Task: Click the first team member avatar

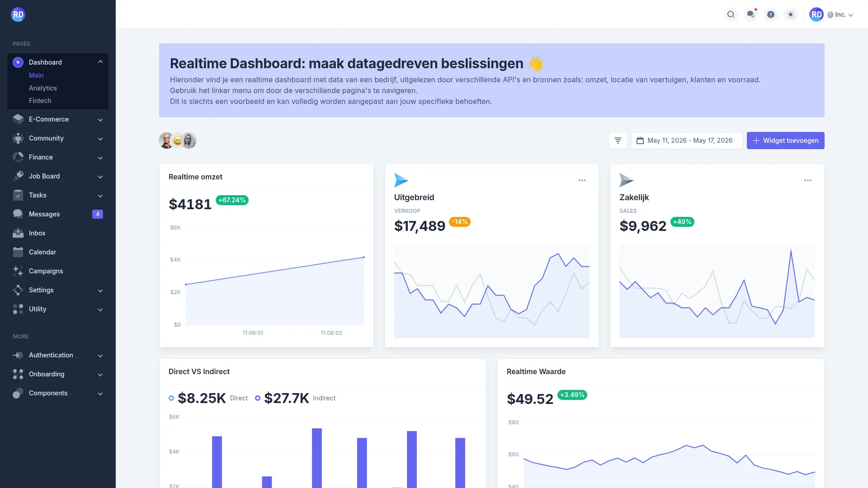Action: (166, 141)
